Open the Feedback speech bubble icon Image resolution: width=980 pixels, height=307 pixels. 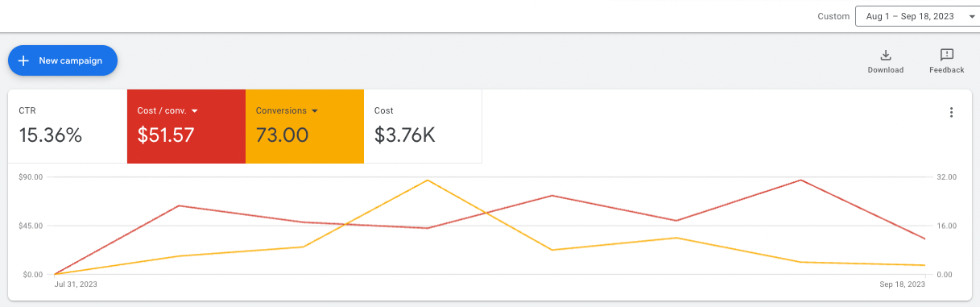coord(947,55)
